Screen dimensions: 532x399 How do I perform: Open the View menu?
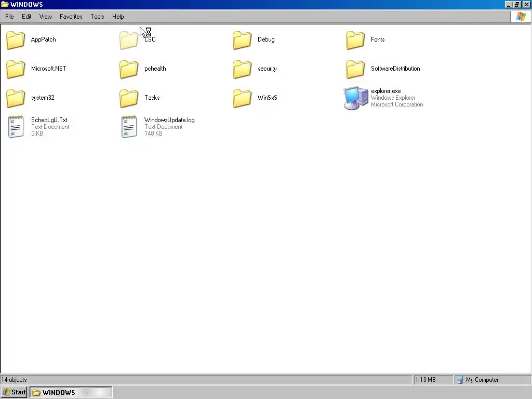(46, 16)
